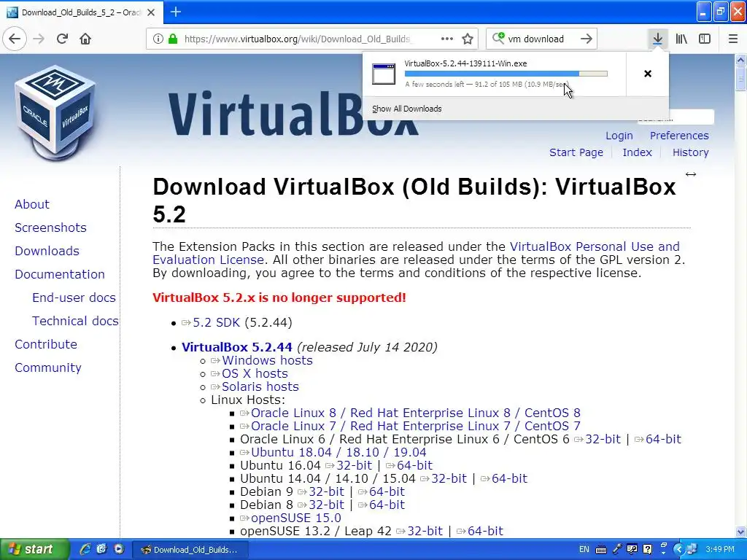Viewport: 747px width, 560px height.
Task: Open the Firefox home page icon
Action: [85, 39]
